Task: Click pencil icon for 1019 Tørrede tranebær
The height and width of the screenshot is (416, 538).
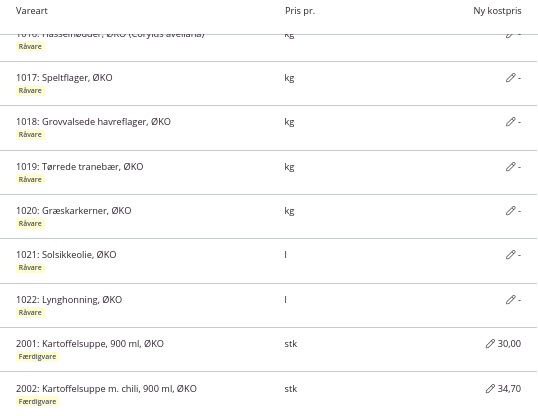Action: pyautogui.click(x=510, y=167)
